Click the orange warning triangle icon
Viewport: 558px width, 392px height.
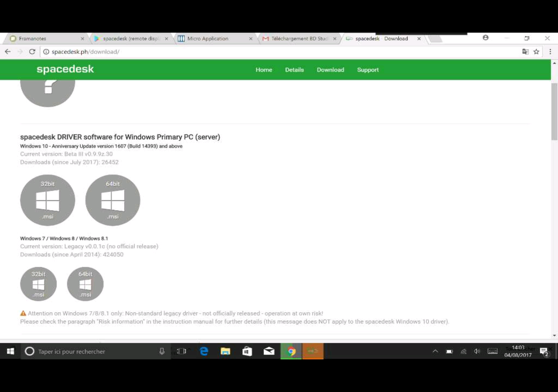(x=23, y=313)
